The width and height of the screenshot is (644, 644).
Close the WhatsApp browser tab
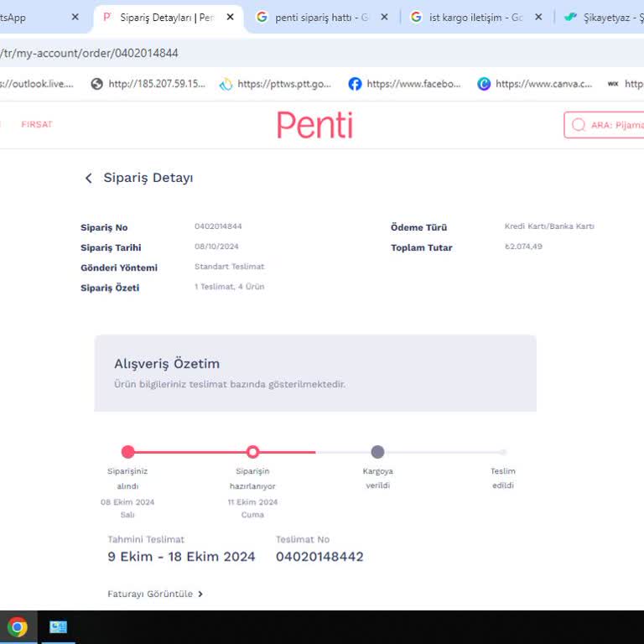75,18
